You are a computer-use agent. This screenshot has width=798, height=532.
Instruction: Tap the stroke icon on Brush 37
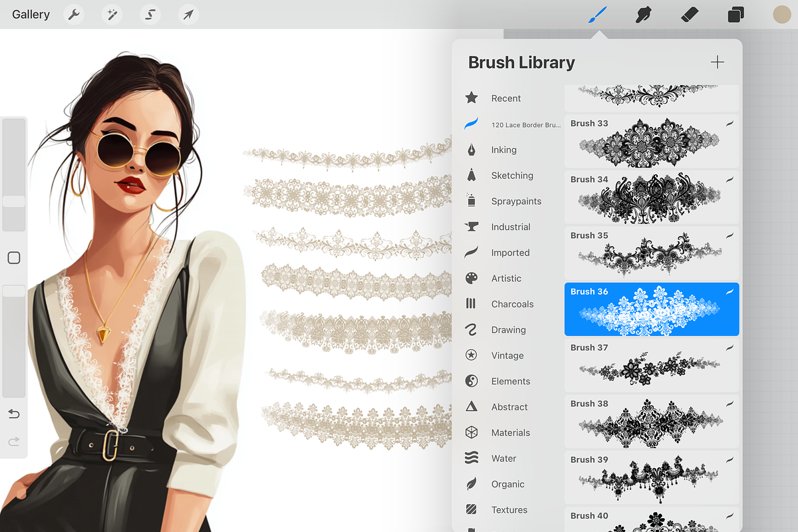tap(730, 347)
